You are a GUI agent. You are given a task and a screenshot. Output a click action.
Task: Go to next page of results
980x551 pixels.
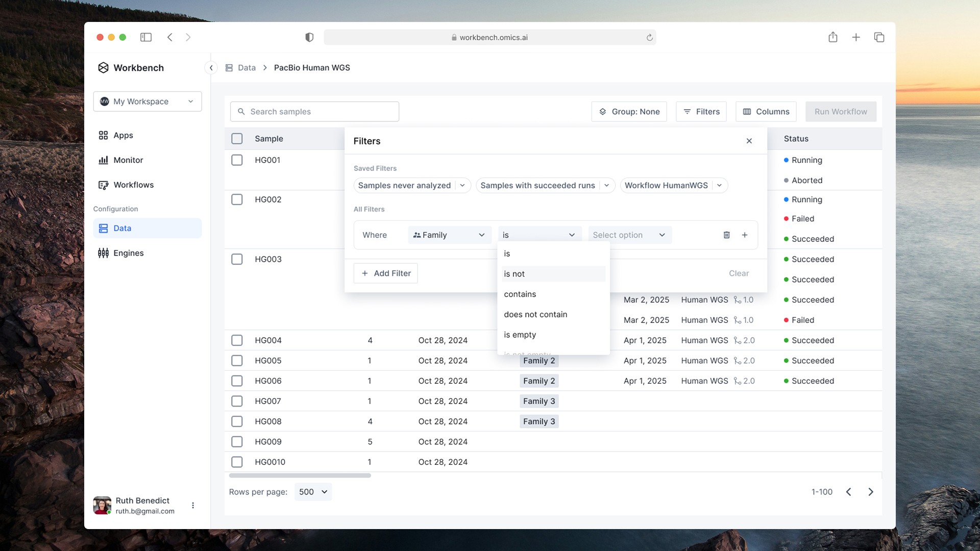click(x=871, y=492)
